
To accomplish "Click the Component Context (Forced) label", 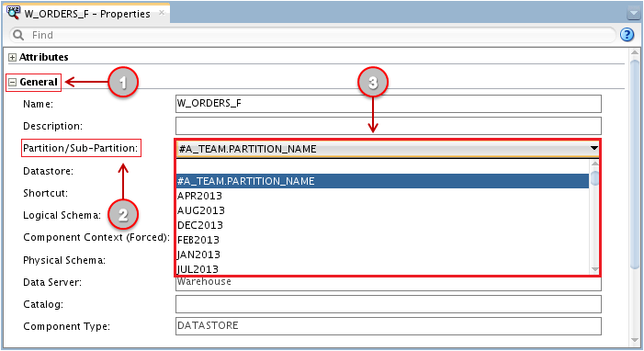I will (96, 238).
